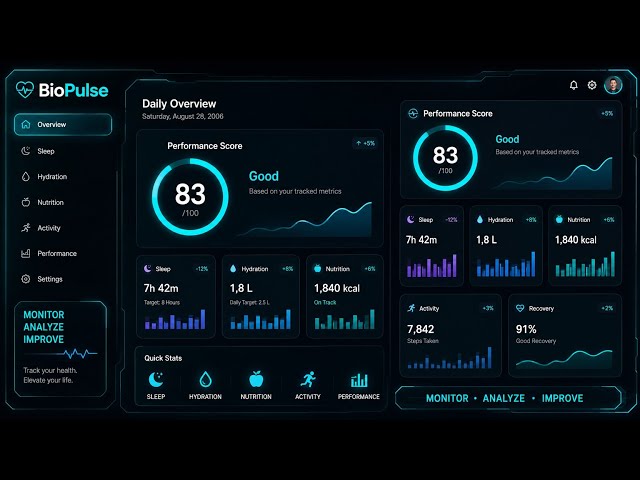Click the +8% badge on right Hydration card
Viewport: 640px width, 480px height.
[531, 220]
